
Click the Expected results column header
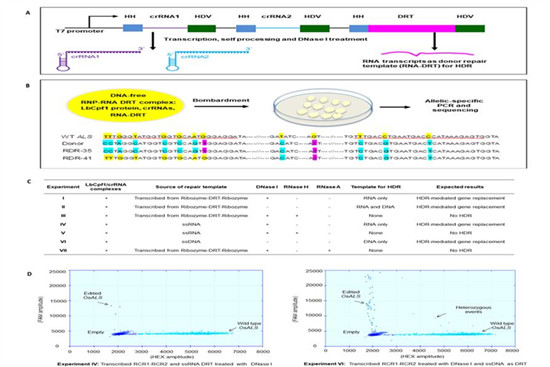[x=460, y=187]
